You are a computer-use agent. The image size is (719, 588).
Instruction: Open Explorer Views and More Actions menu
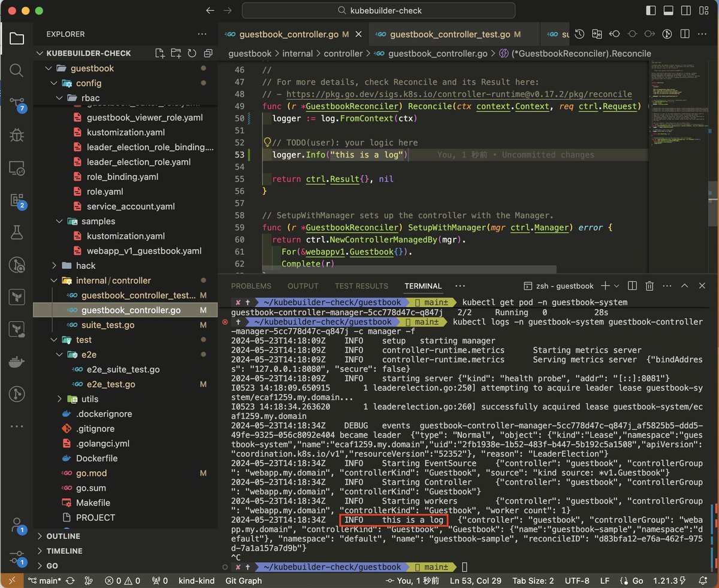pyautogui.click(x=202, y=34)
